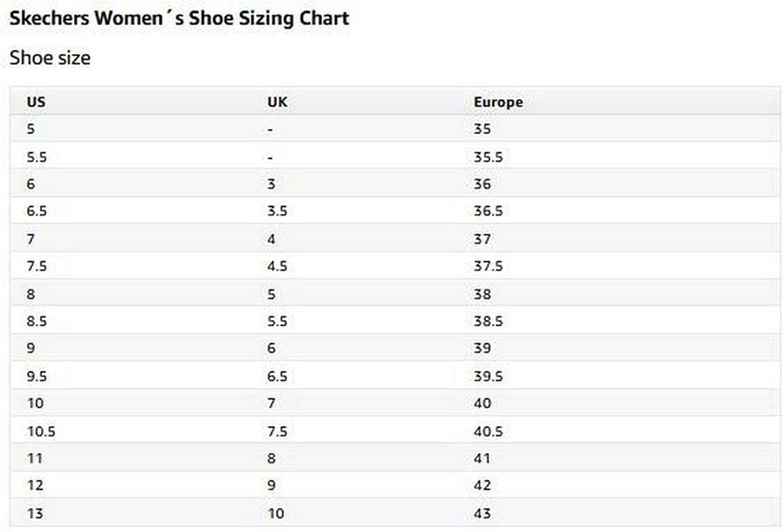Click US size 7 cell

point(31,239)
